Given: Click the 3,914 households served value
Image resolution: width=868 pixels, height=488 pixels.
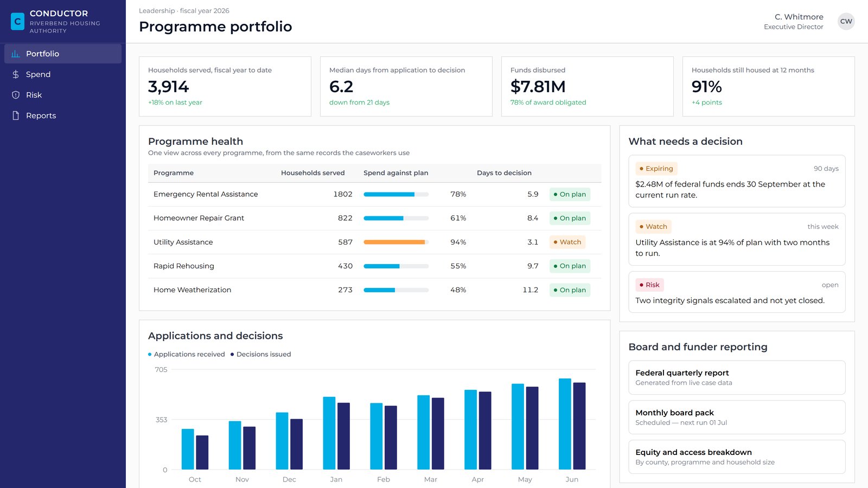Looking at the screenshot, I should [x=169, y=87].
